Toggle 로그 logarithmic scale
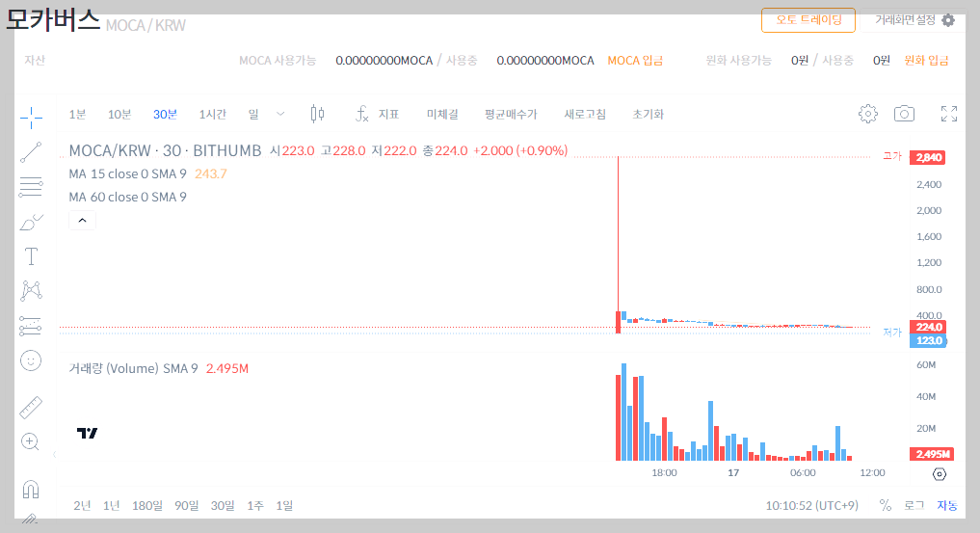 [914, 505]
